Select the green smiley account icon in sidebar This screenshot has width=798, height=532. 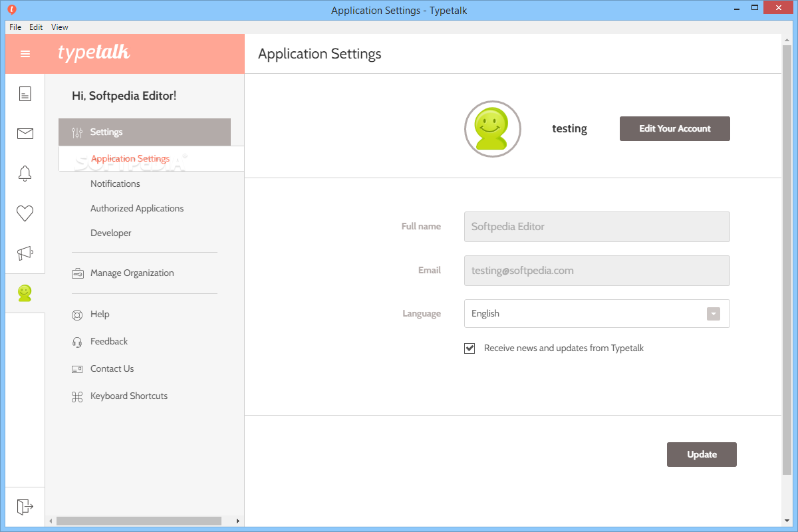[25, 293]
